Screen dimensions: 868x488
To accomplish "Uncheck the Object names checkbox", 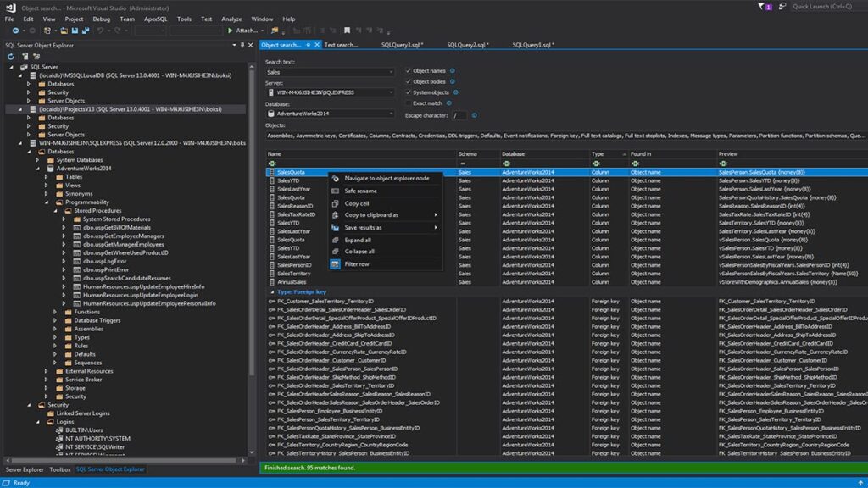I will (407, 71).
